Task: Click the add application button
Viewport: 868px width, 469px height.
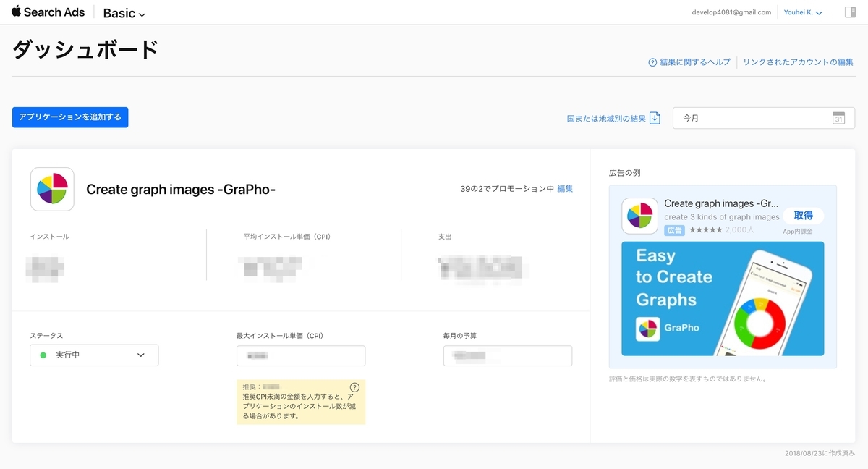Action: click(70, 117)
